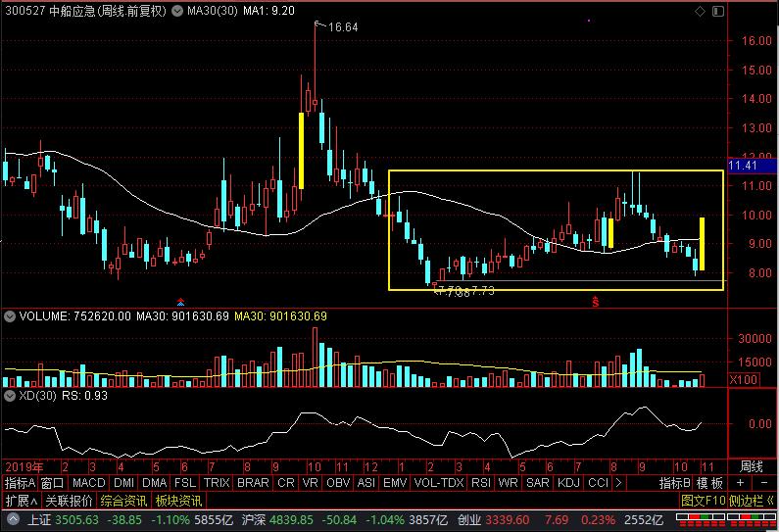Switch to the MACD indicator tab
The height and width of the screenshot is (532, 779).
pyautogui.click(x=88, y=483)
